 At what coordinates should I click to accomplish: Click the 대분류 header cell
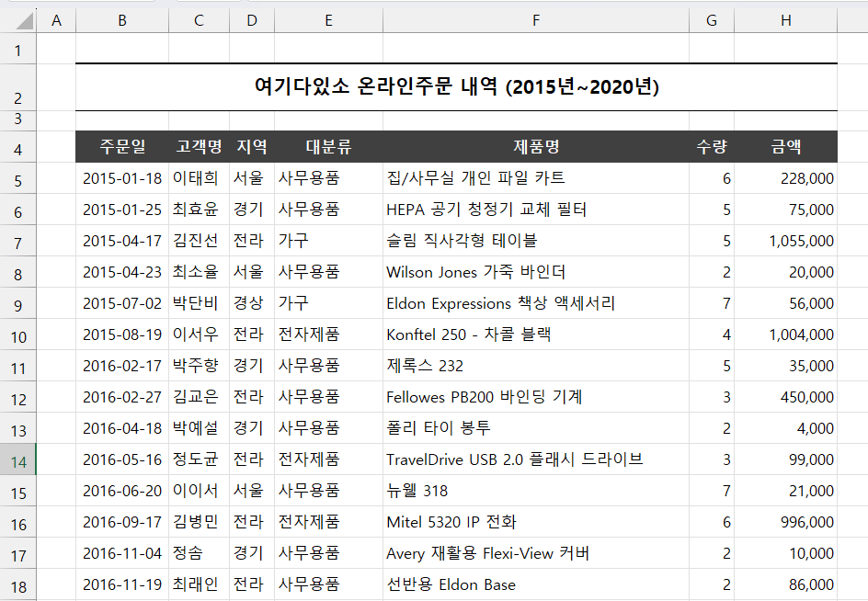pyautogui.click(x=328, y=147)
